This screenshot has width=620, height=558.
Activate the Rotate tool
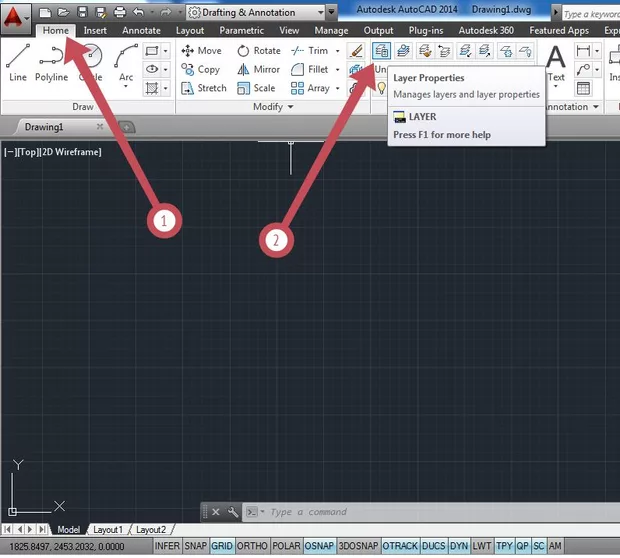258,50
